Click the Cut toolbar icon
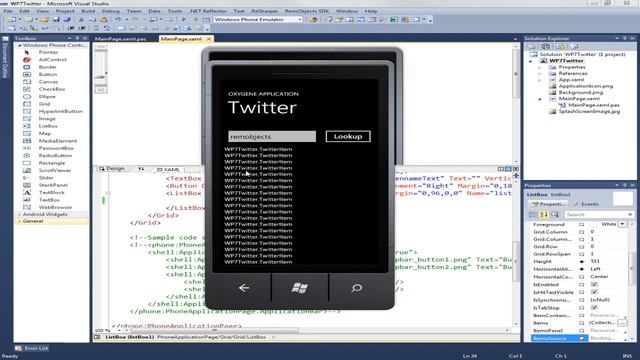640x360 pixels. point(81,20)
